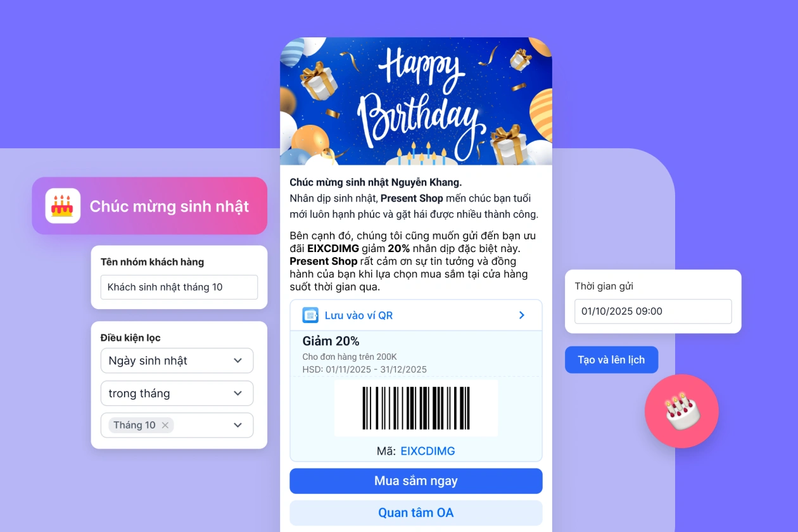
Task: Click the EIXCDIMG code link under barcode
Action: [428, 451]
